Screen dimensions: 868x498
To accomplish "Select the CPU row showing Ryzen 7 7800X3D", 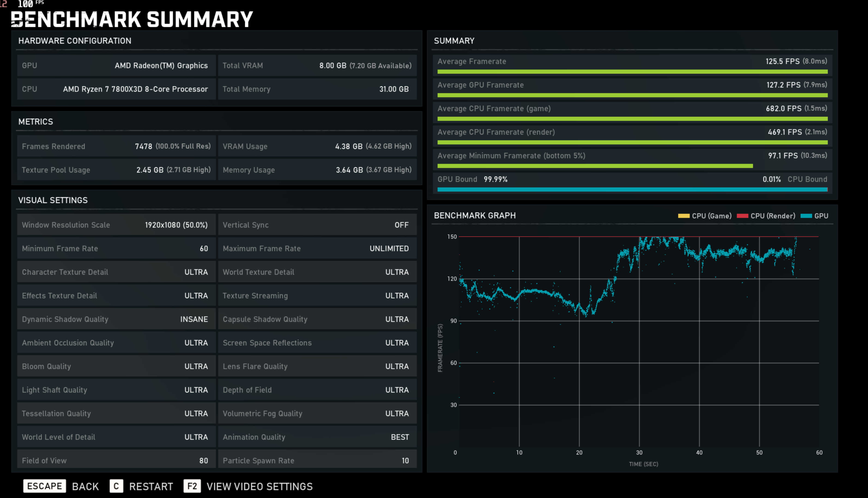I will coord(117,89).
